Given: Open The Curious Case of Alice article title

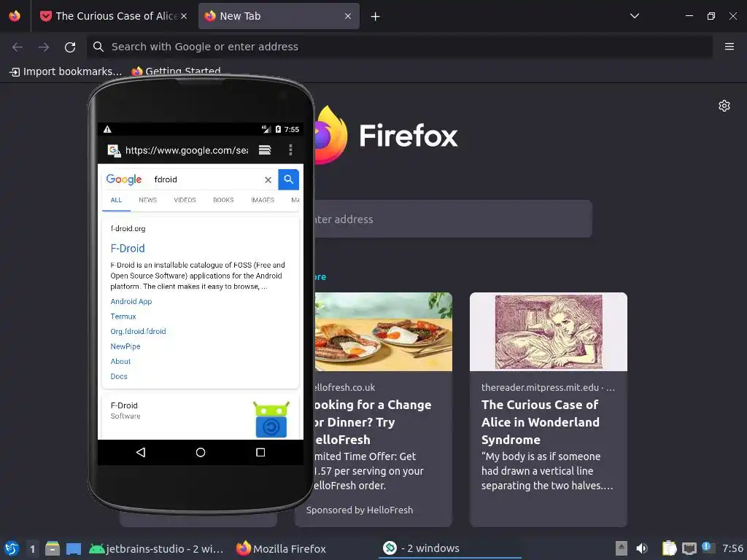Looking at the screenshot, I should (x=541, y=422).
